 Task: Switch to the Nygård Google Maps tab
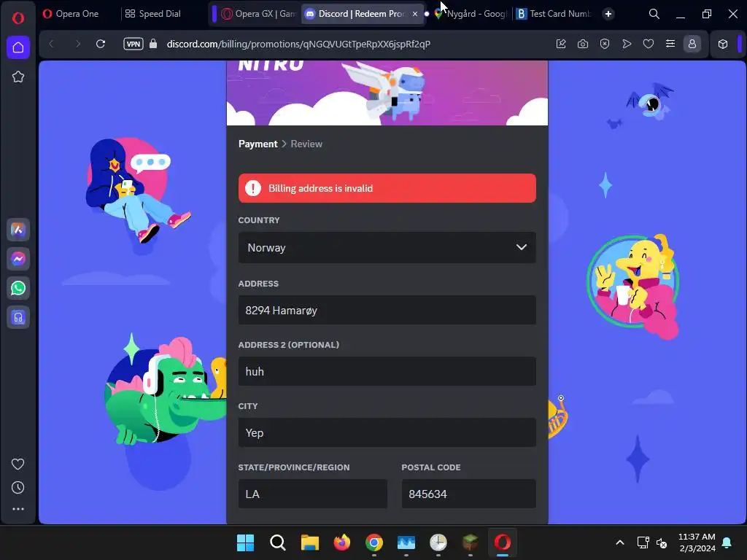click(x=472, y=14)
